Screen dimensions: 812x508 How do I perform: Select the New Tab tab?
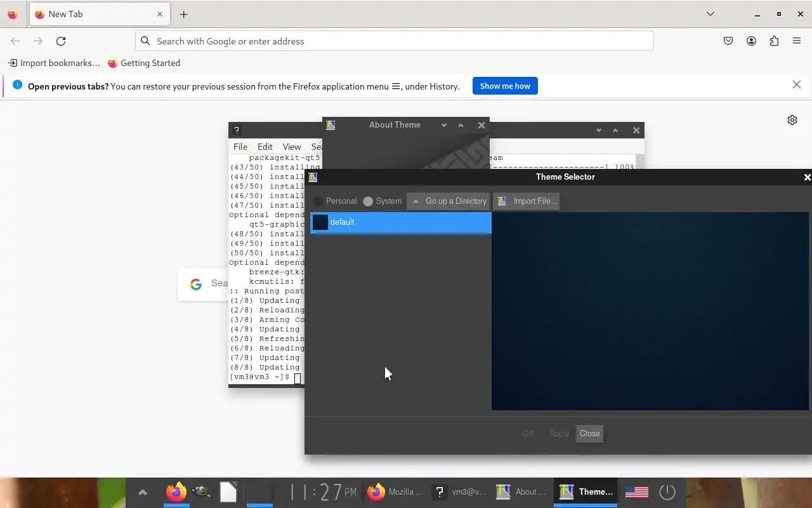(x=99, y=14)
